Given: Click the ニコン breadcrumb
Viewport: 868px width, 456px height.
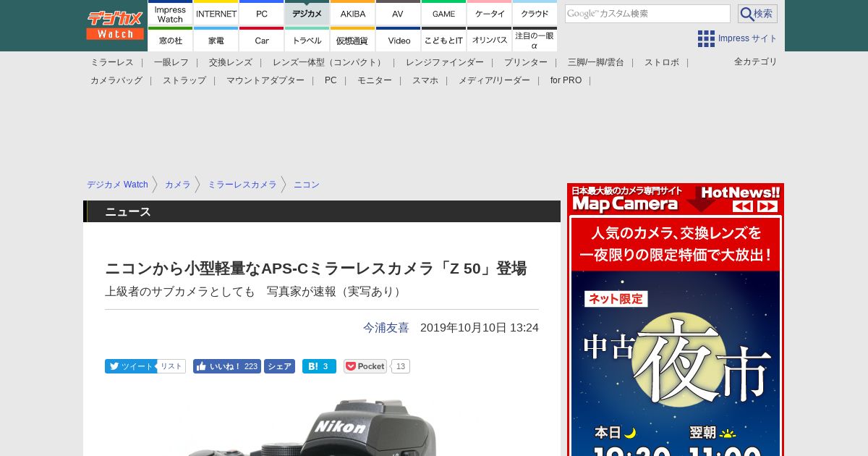Looking at the screenshot, I should (307, 185).
